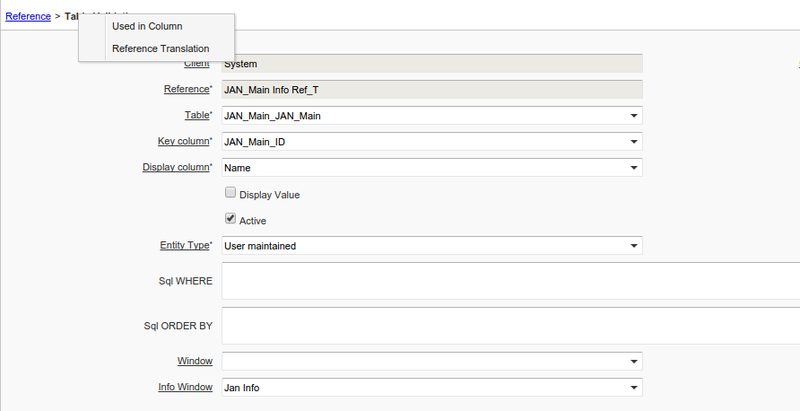Expand the Window dropdown arrow

pyautogui.click(x=634, y=362)
